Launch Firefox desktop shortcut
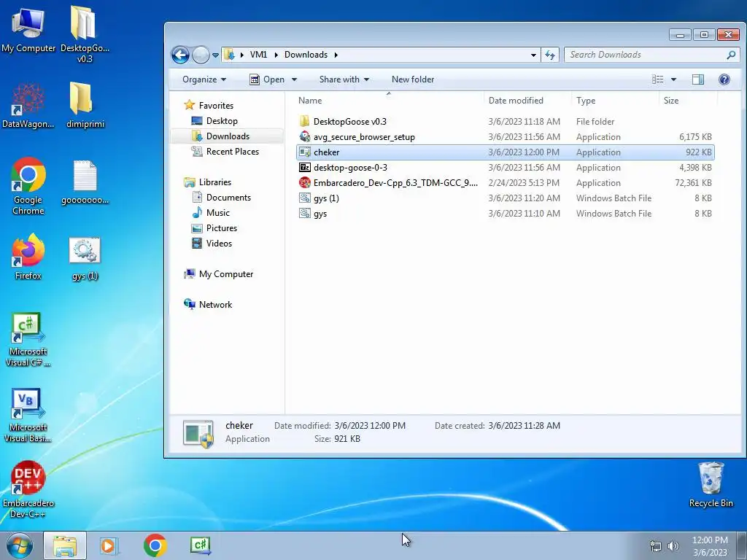The image size is (747, 560). (28, 257)
